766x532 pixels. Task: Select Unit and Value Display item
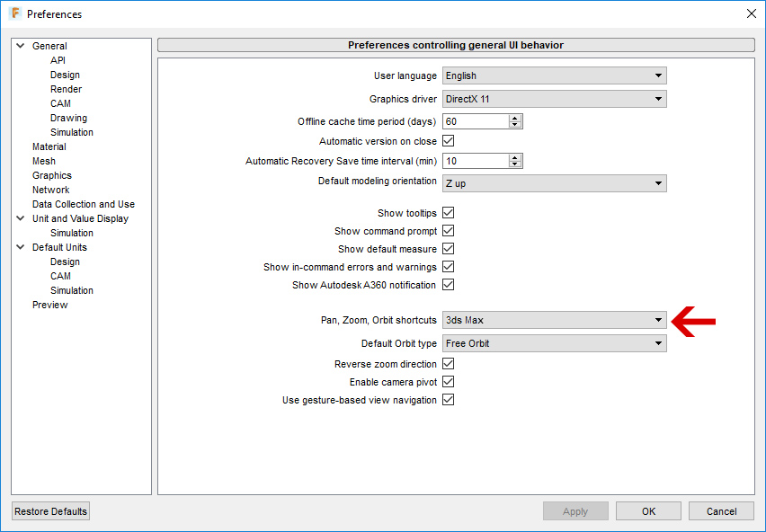click(x=81, y=218)
